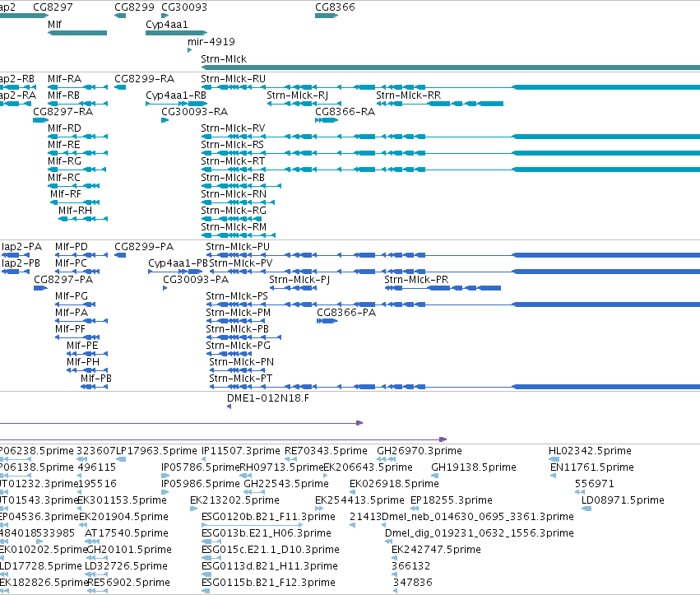
Task: Select the Cyp4aa1-RB transcript label
Action: point(176,95)
